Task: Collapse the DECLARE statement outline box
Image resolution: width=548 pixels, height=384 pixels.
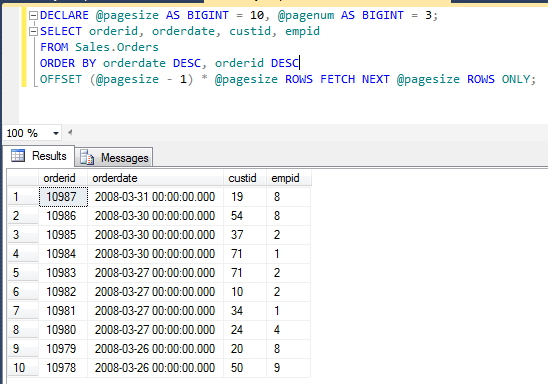Action: [33, 15]
